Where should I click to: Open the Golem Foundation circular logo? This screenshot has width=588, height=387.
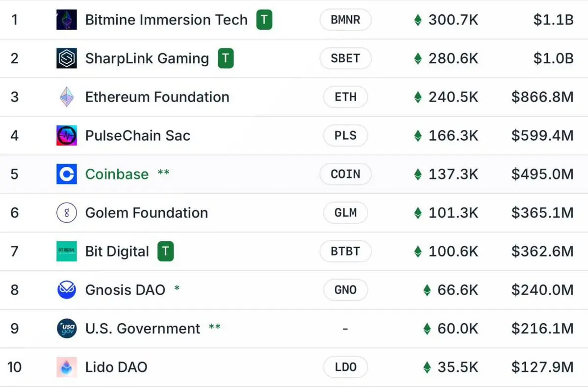click(x=66, y=212)
